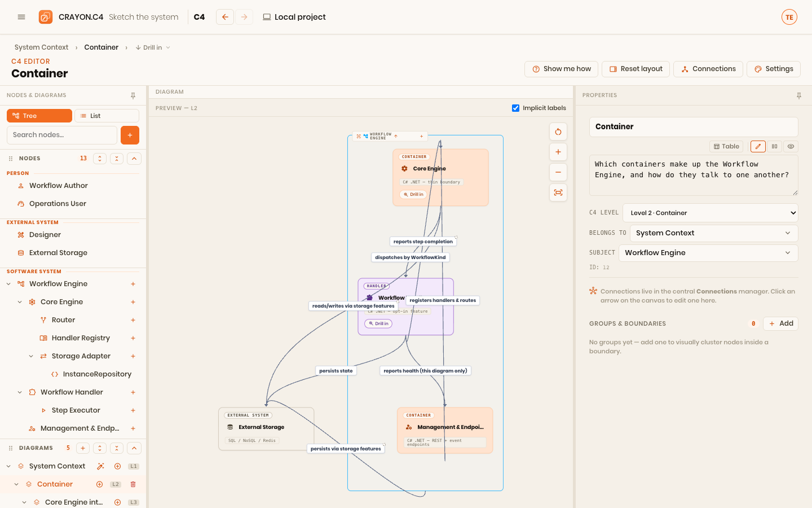The width and height of the screenshot is (812, 508).
Task: Add sub-diagram under Core Engine int... row
Action: [x=117, y=502]
